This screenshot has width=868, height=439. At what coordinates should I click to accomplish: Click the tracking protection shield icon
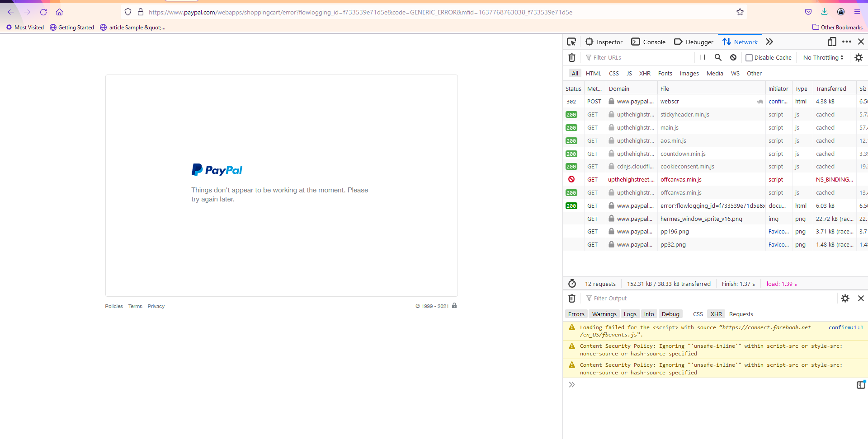[128, 12]
